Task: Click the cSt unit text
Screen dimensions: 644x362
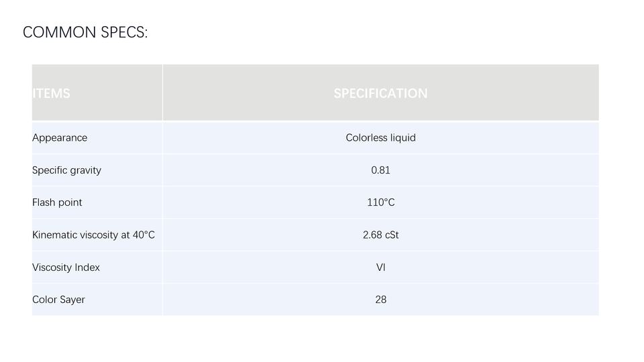Action: [392, 235]
